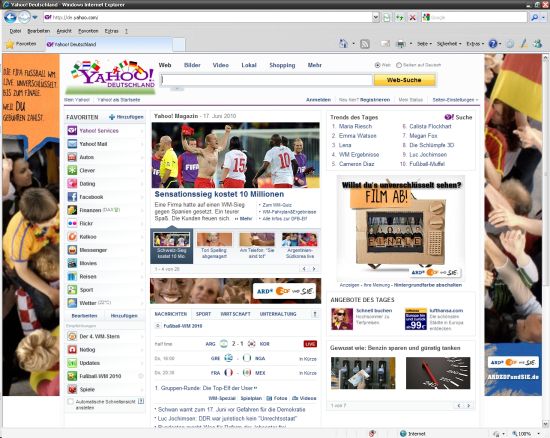
Task: Select the Web search radio button
Action: pyautogui.click(x=377, y=65)
